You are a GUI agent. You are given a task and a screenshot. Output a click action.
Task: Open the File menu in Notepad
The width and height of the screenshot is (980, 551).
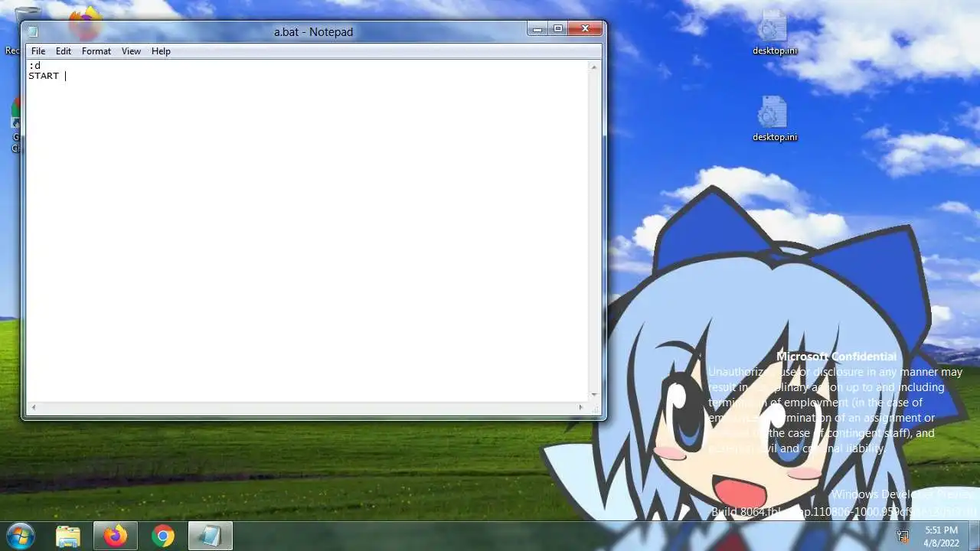point(38,51)
